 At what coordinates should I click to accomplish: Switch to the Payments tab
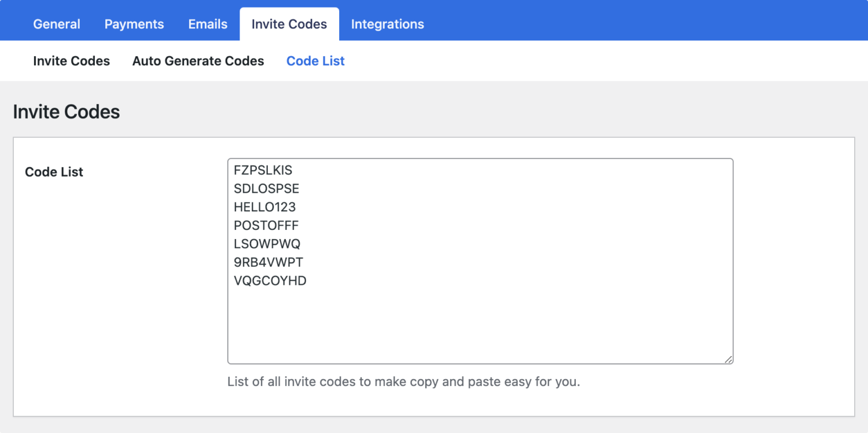click(x=134, y=24)
